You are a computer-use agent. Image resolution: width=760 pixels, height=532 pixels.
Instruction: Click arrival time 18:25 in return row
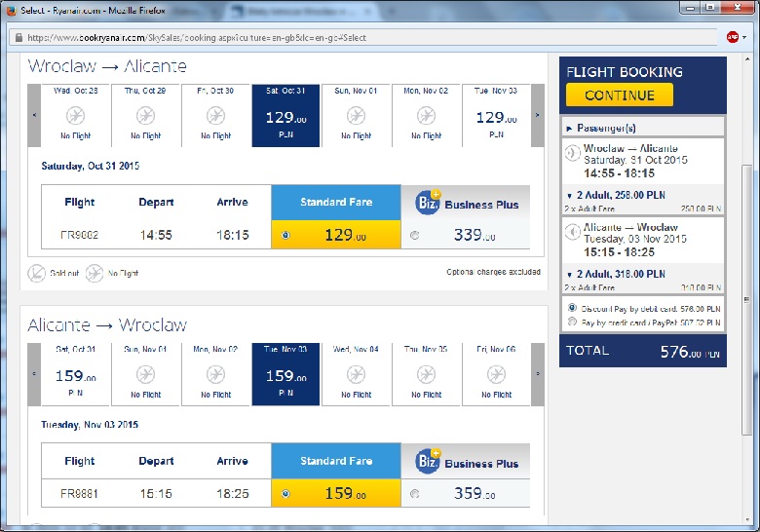pos(233,494)
